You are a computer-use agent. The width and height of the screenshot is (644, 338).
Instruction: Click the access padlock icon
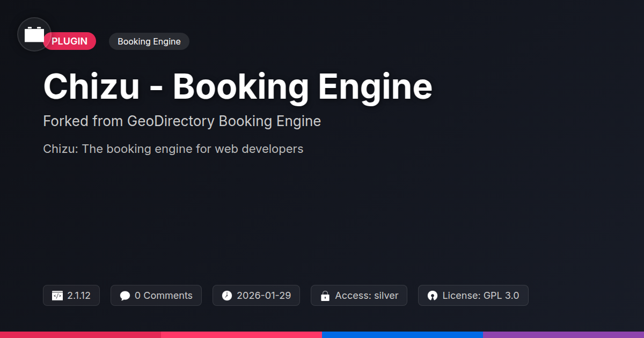[325, 296]
